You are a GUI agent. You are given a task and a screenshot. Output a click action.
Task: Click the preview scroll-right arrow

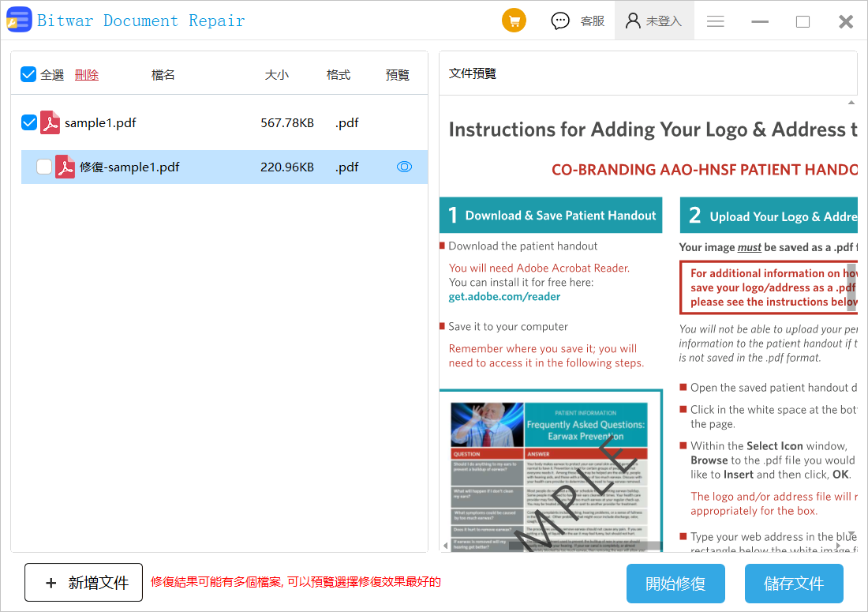(x=838, y=546)
